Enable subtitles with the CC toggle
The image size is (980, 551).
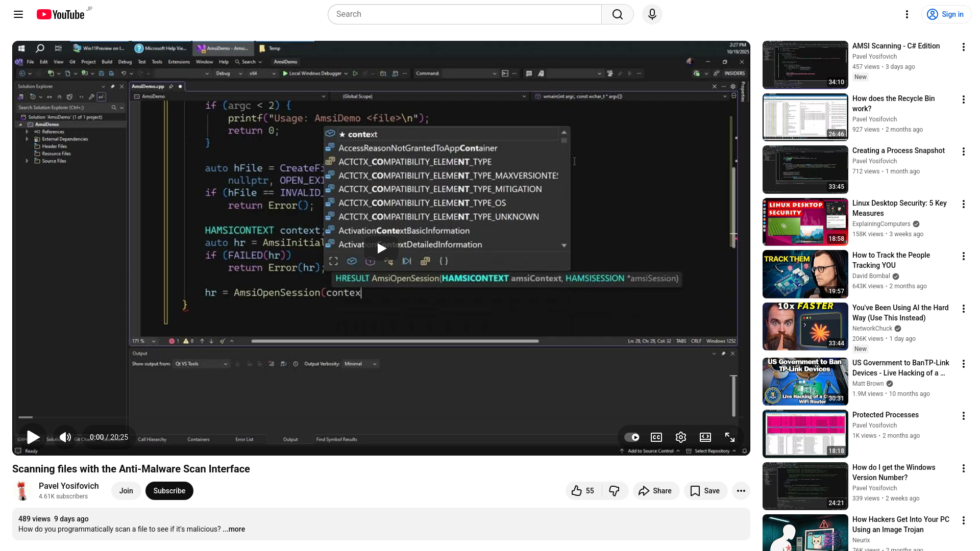[656, 437]
